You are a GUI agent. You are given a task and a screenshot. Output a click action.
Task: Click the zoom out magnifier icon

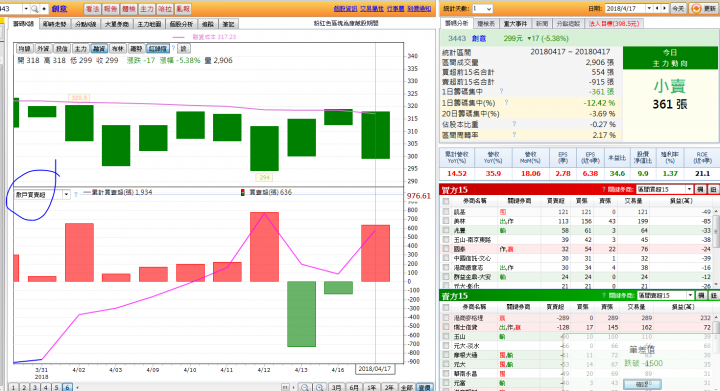tap(304, 387)
